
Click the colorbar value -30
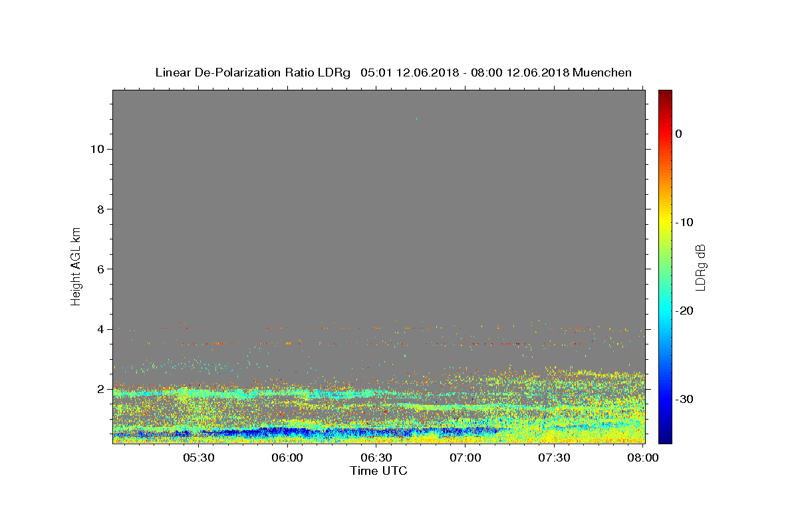pos(684,399)
